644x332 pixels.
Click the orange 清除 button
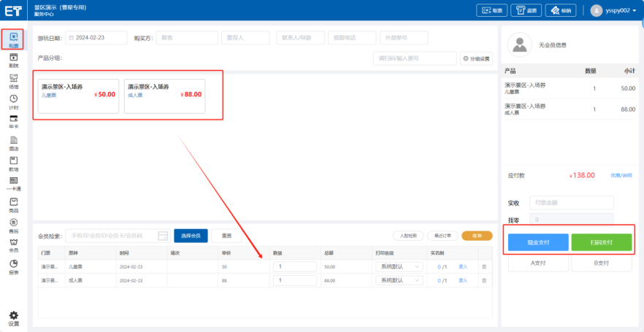point(476,236)
